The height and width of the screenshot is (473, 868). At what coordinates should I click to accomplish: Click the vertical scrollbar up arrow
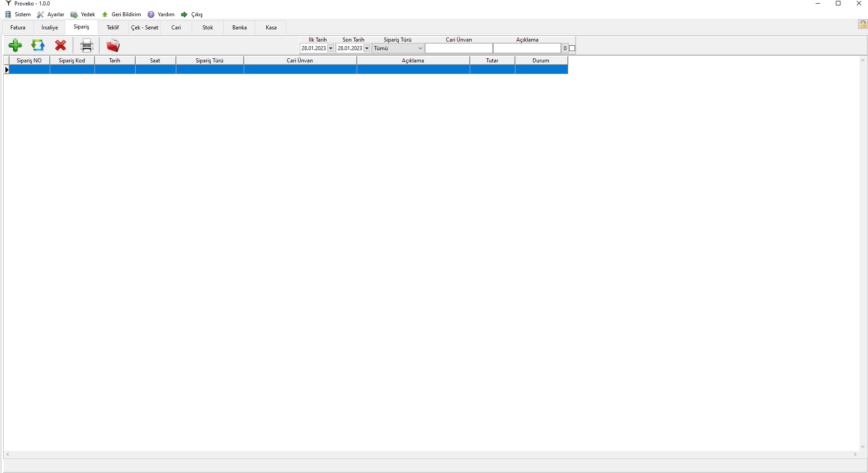point(863,61)
